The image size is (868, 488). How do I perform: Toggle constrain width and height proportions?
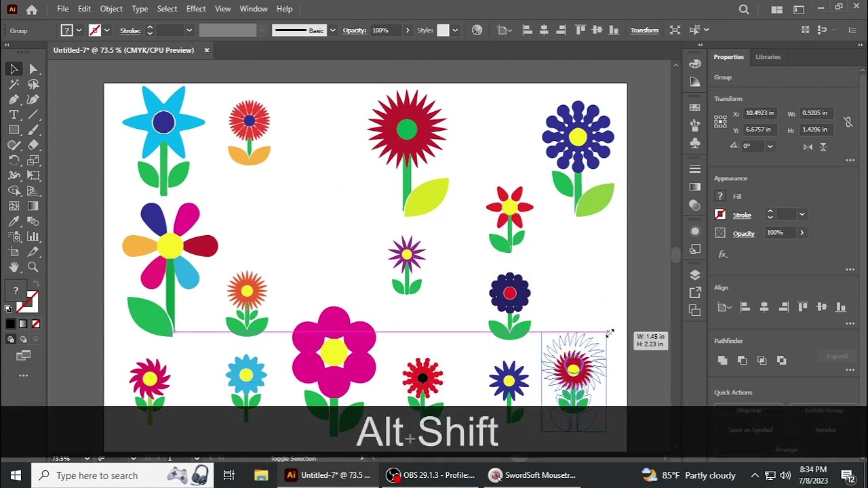click(x=848, y=122)
